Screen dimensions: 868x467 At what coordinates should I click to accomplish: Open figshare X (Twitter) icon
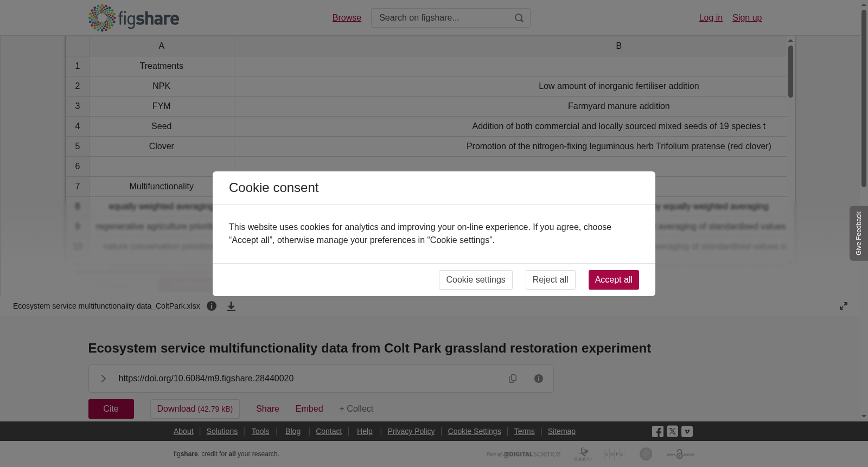pyautogui.click(x=672, y=432)
